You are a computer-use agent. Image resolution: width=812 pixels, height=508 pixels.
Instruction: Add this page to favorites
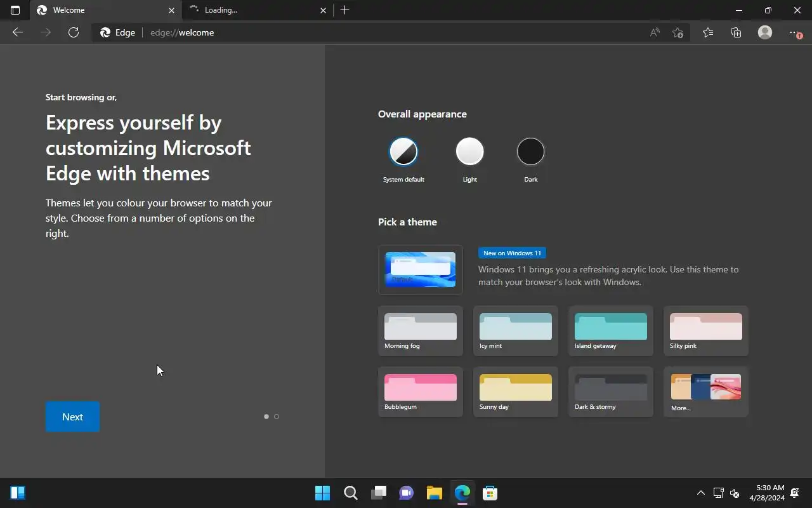[678, 32]
